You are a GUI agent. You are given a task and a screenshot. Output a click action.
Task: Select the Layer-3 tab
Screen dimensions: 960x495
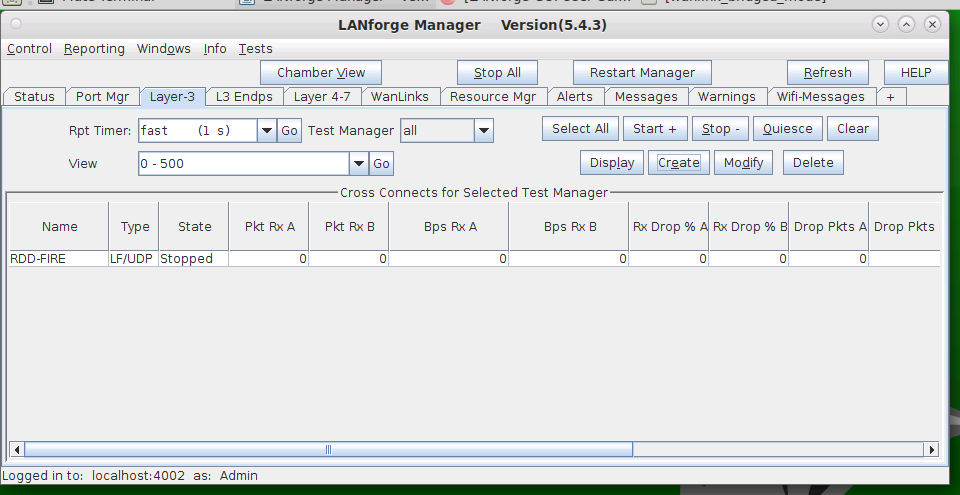(172, 97)
